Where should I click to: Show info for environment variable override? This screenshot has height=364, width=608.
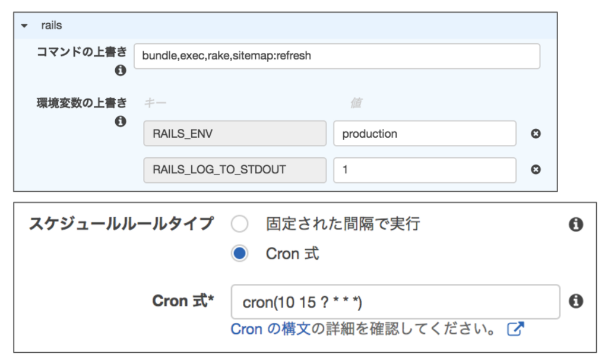click(120, 121)
